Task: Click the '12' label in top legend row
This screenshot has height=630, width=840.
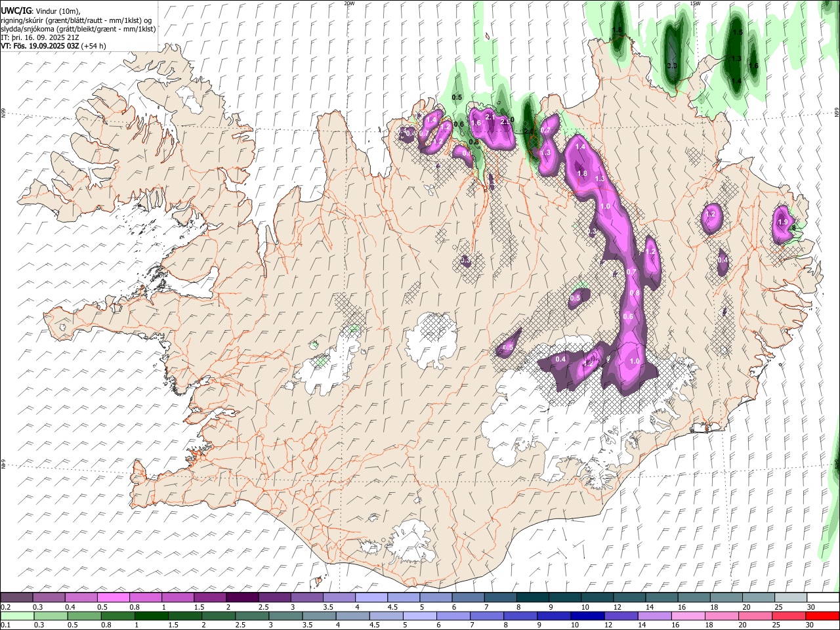Action: coord(617,607)
